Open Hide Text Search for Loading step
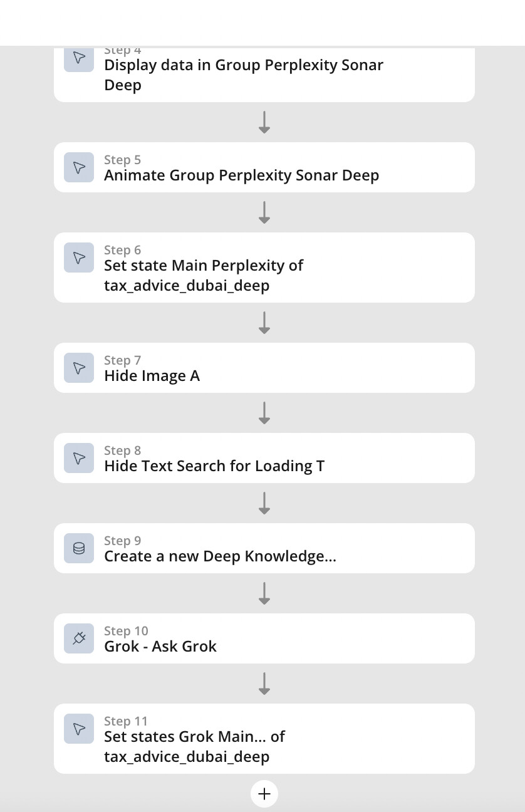The width and height of the screenshot is (525, 812). tap(264, 458)
